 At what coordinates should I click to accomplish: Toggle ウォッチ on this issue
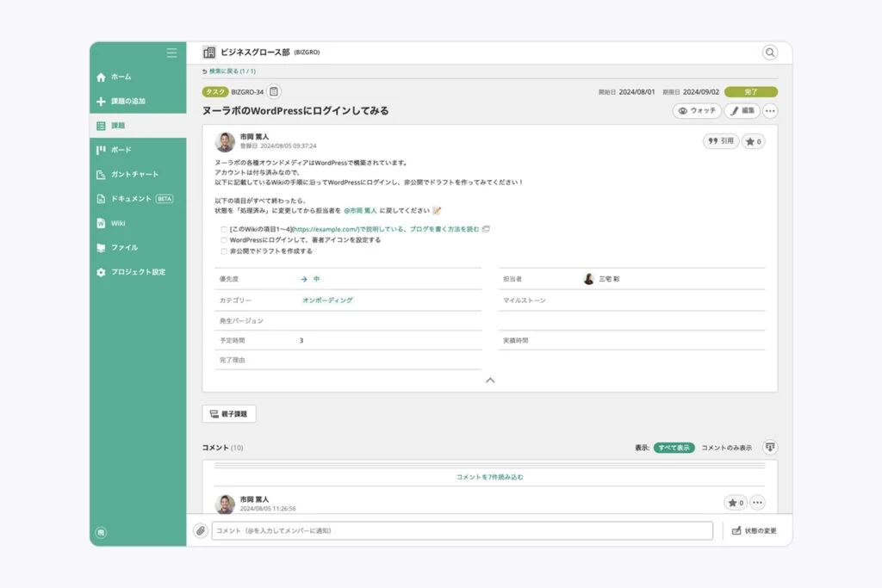tap(697, 111)
